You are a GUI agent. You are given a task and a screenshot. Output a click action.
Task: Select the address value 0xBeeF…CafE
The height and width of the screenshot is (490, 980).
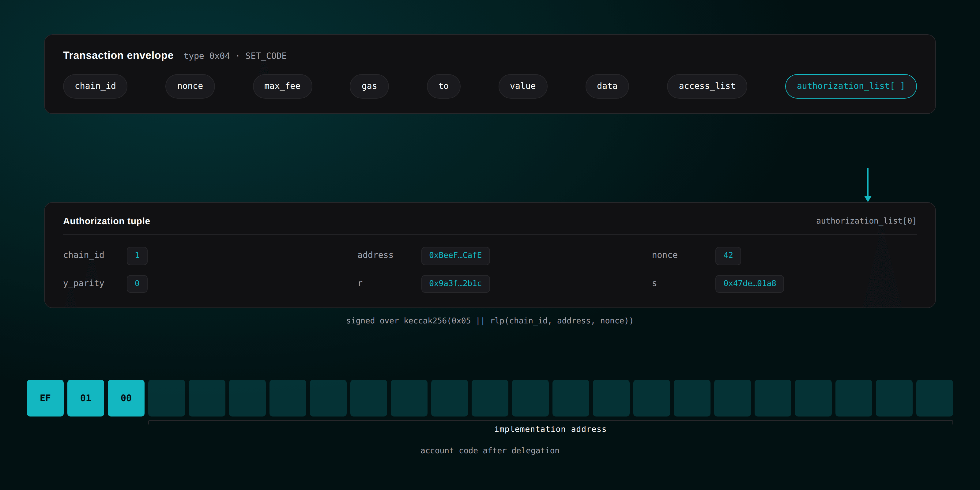click(x=455, y=256)
